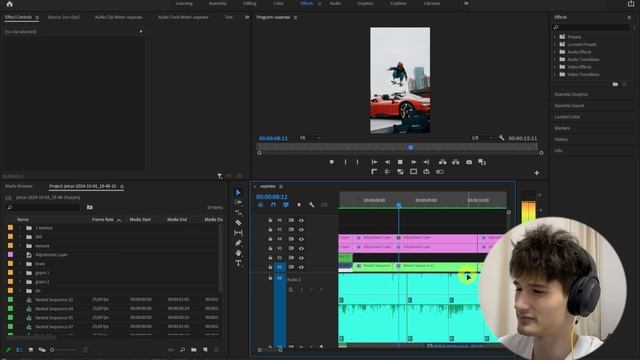This screenshot has height=360, width=640.
Task: Click the Lift button
Action: [x=442, y=162]
